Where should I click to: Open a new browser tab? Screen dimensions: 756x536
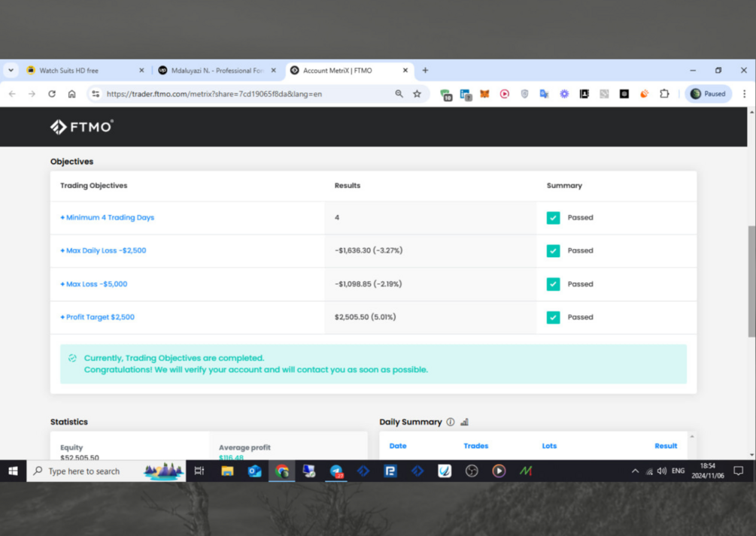[x=425, y=71]
